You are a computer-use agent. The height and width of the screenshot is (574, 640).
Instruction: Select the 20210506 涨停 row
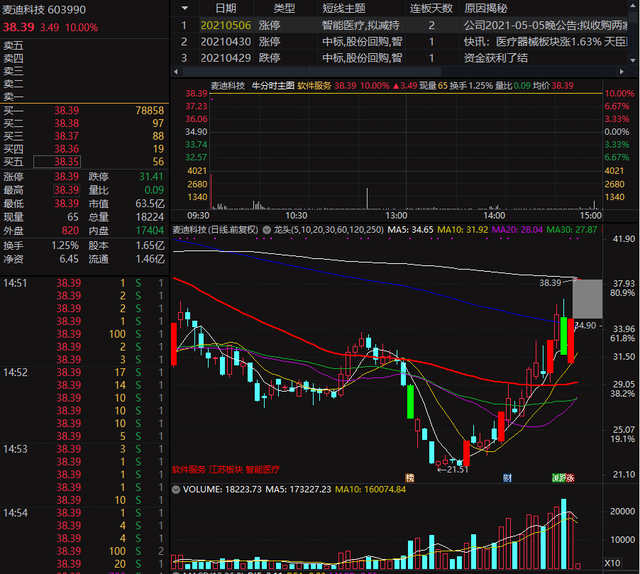(399, 25)
